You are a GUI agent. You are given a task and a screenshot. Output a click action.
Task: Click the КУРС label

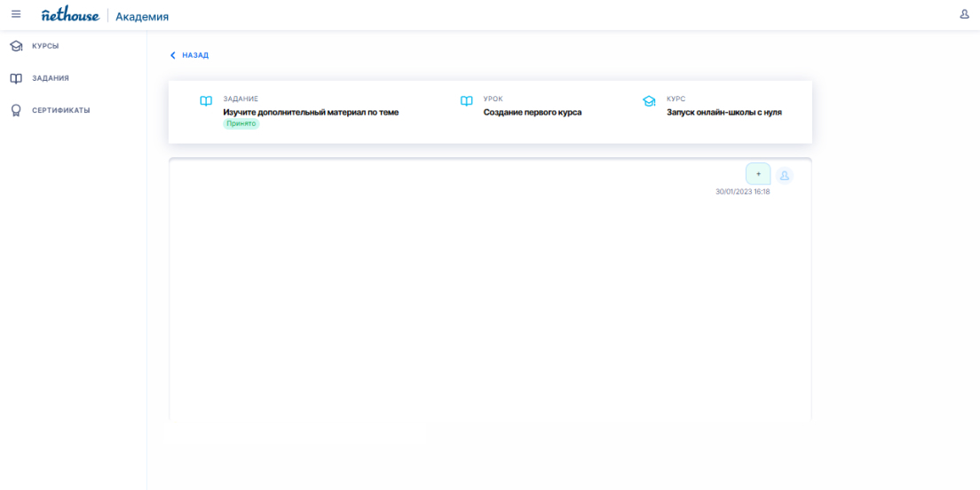coord(676,99)
